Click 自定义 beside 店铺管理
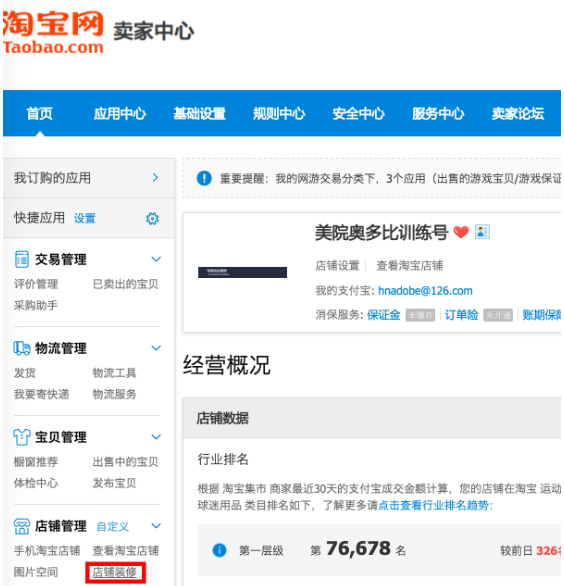The image size is (564, 586). point(113,527)
